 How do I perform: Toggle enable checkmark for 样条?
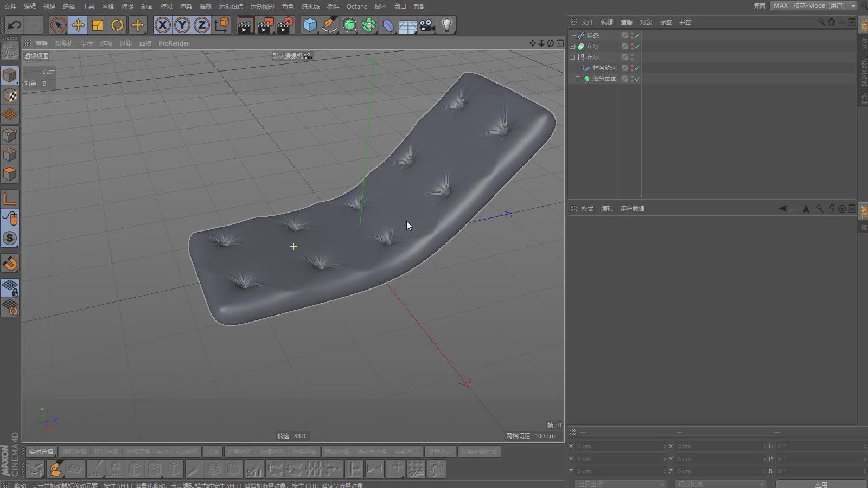pos(637,36)
